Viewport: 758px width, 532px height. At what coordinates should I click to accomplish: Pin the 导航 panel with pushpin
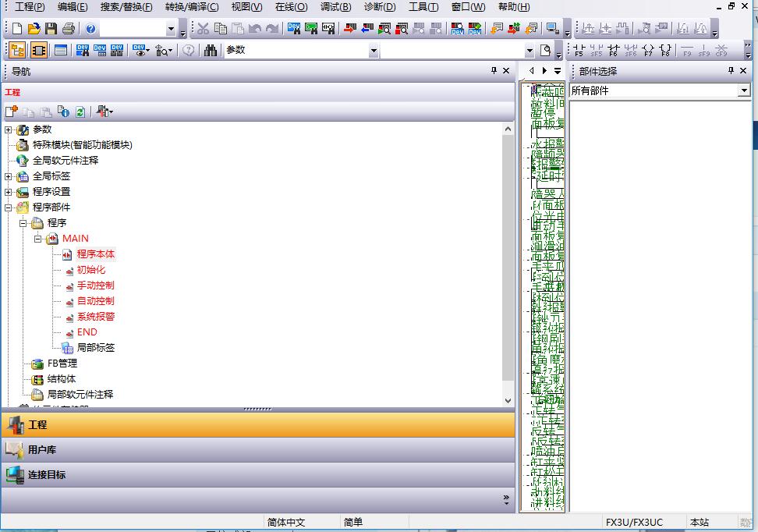coord(494,71)
